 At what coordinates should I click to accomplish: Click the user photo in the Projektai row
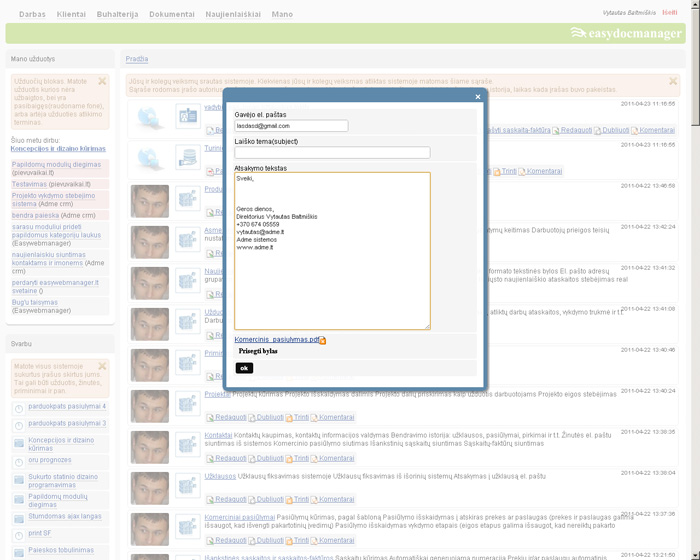click(x=150, y=406)
